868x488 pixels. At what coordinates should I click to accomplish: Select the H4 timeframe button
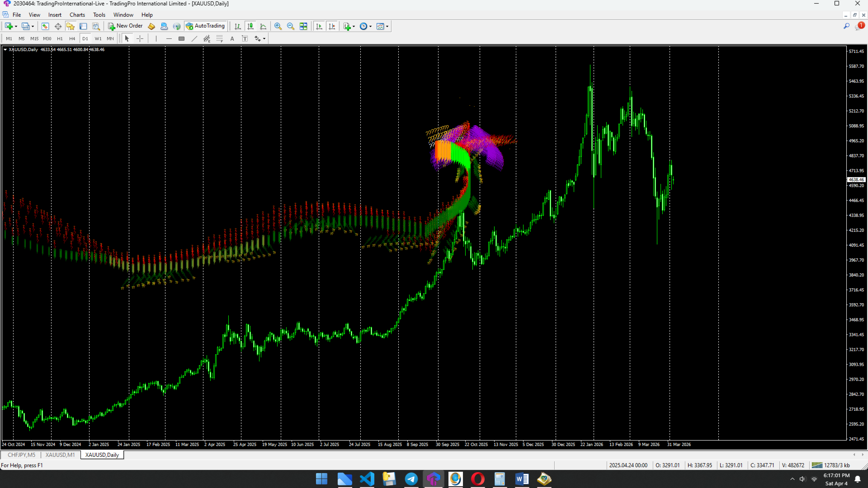72,39
